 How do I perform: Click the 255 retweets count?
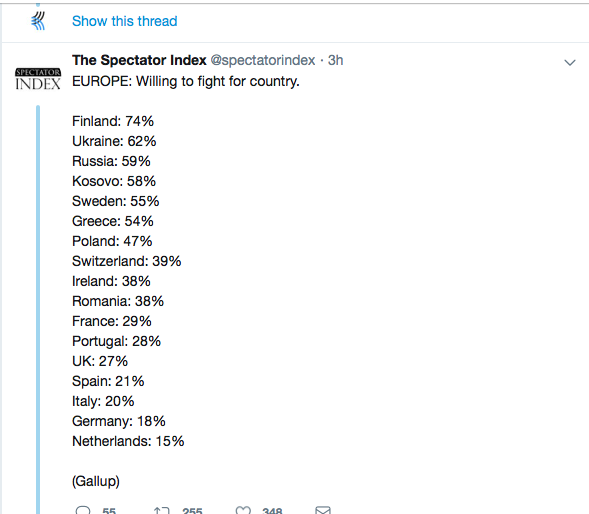(x=192, y=511)
